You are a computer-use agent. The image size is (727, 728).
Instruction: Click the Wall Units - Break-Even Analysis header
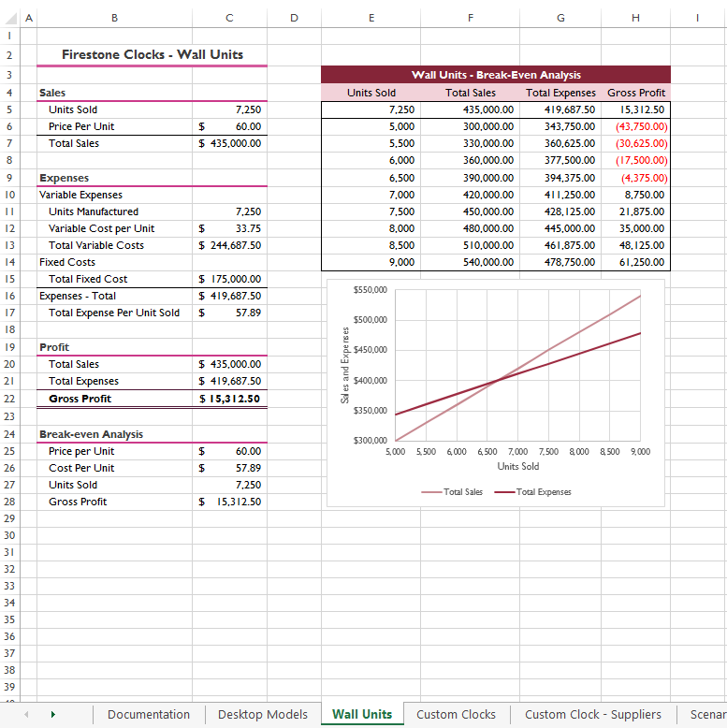[496, 75]
